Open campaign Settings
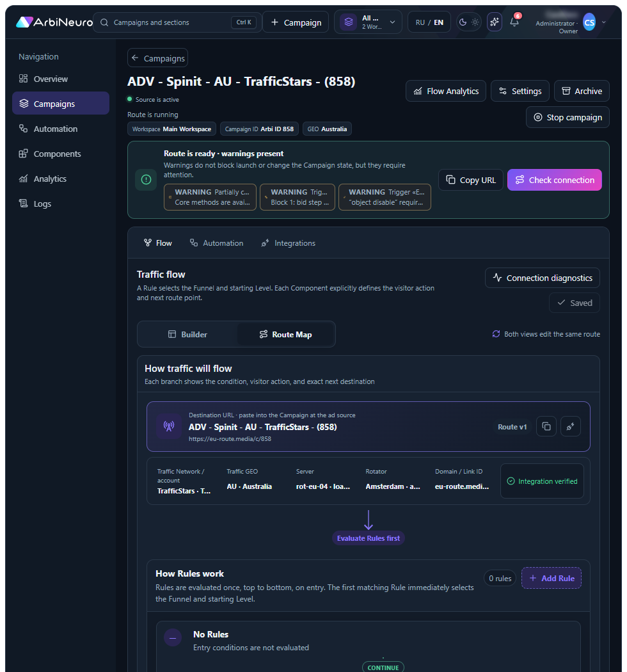Viewport: 627px width, 672px height. coord(520,91)
